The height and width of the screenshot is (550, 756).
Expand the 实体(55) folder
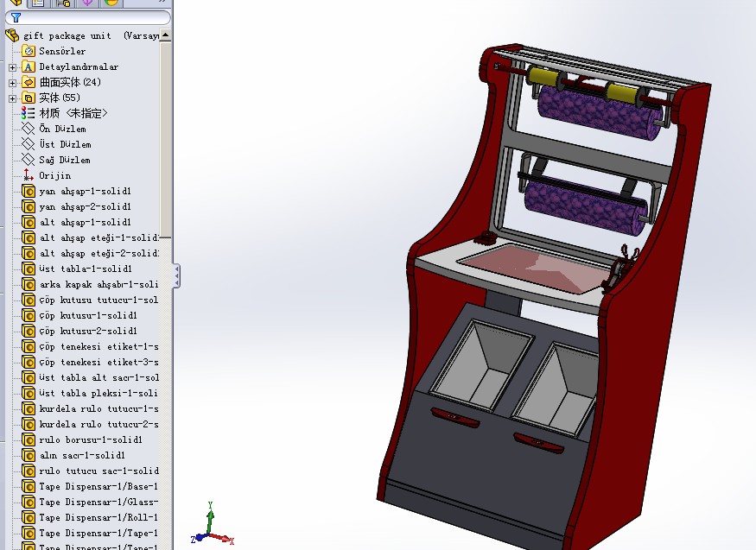13,98
